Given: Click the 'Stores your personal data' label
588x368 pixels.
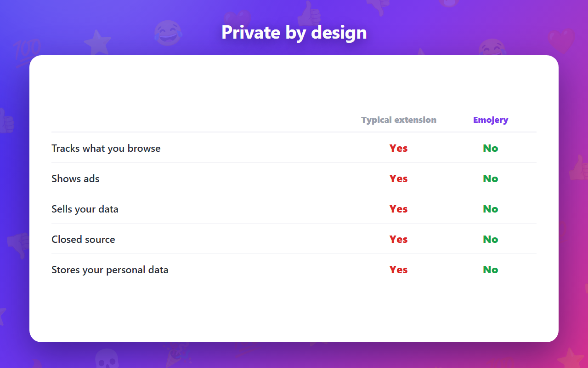Looking at the screenshot, I should (110, 270).
